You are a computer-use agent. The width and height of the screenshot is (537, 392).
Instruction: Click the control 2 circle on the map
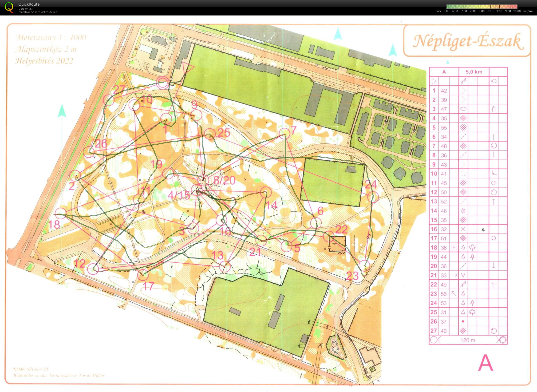click(75, 175)
